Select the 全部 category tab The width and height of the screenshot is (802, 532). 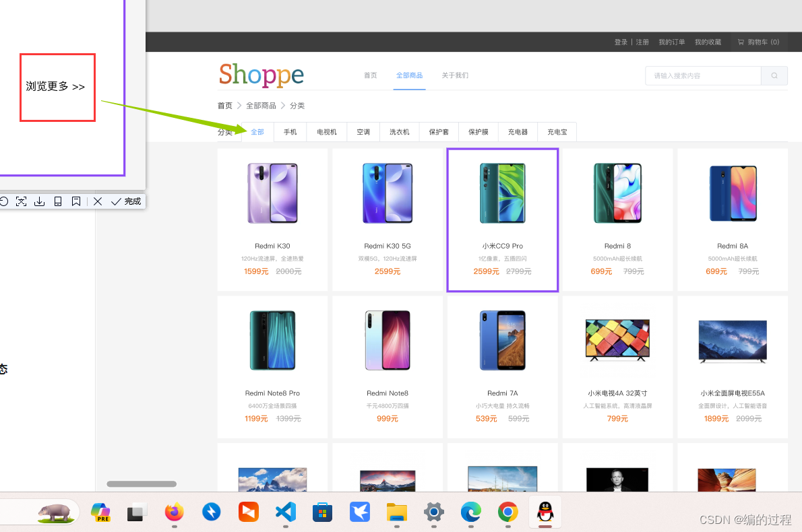(257, 132)
